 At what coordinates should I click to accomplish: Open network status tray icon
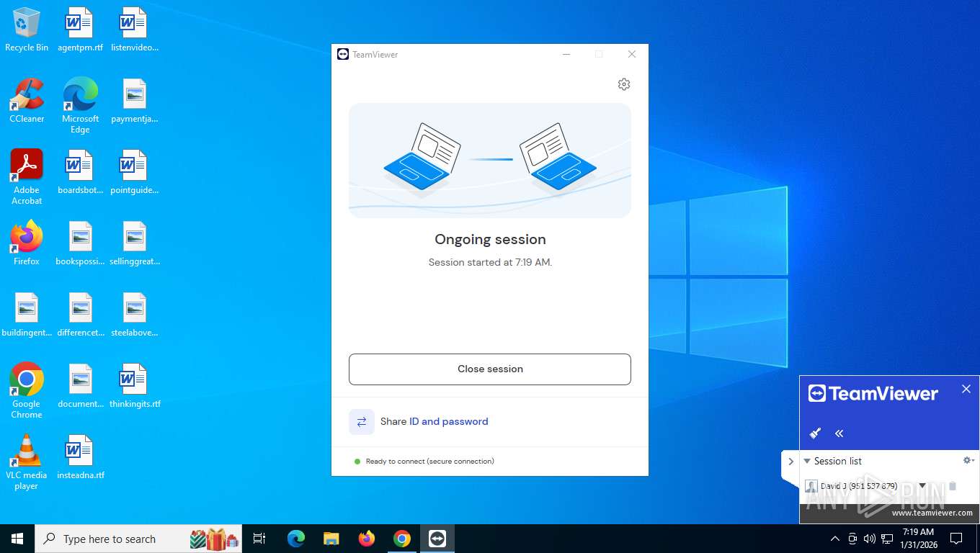pos(887,539)
